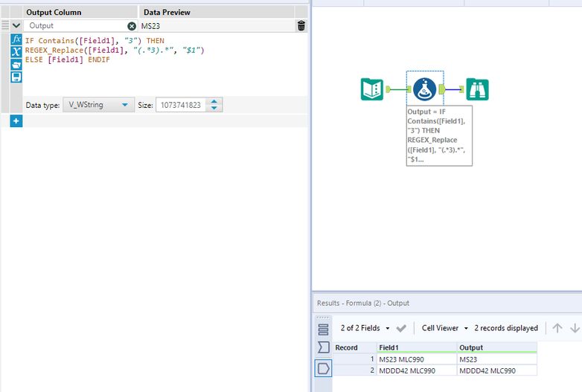This screenshot has width=582, height=392.
Task: Click the Formula tool annotation box
Action: pos(439,135)
